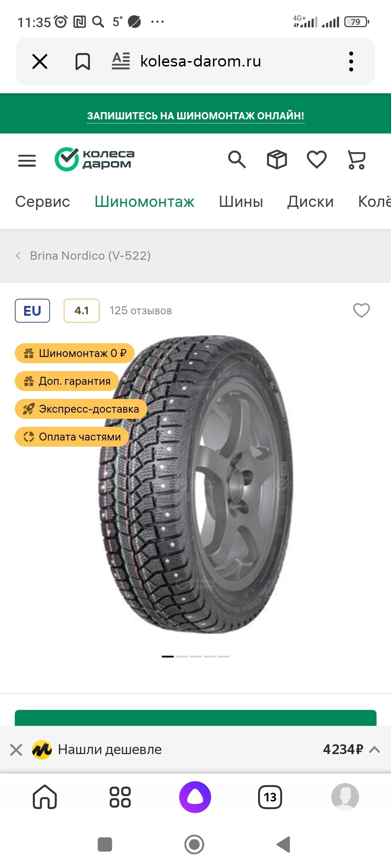The height and width of the screenshot is (868, 391).
Task: Open the shopping cart
Action: (357, 159)
